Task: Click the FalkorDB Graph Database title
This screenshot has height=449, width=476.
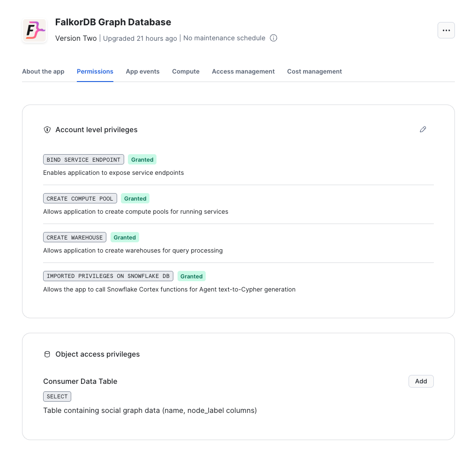Action: click(113, 22)
